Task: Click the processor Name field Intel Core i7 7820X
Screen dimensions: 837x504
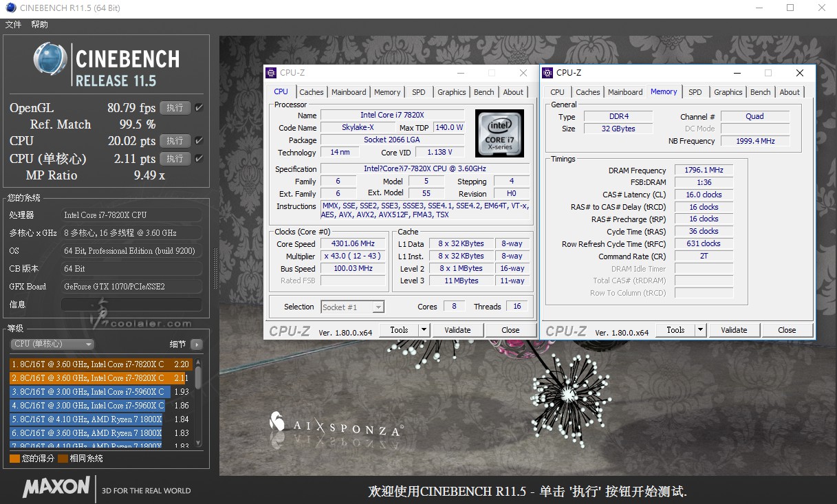Action: (x=392, y=116)
